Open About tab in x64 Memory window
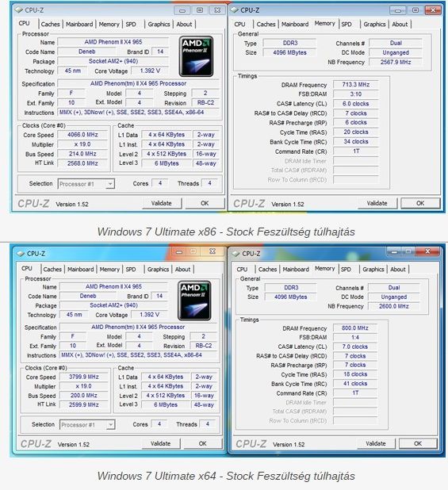448x490 pixels. (398, 269)
